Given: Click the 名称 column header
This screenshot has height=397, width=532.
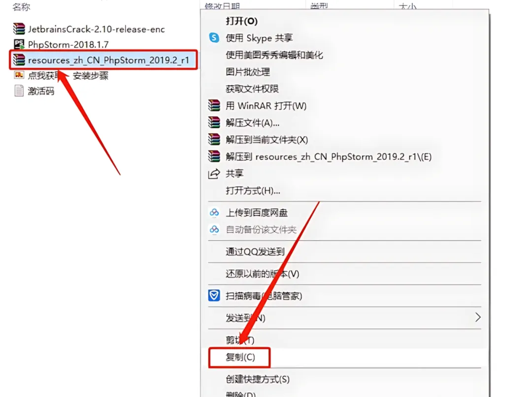Looking at the screenshot, I should tap(21, 6).
